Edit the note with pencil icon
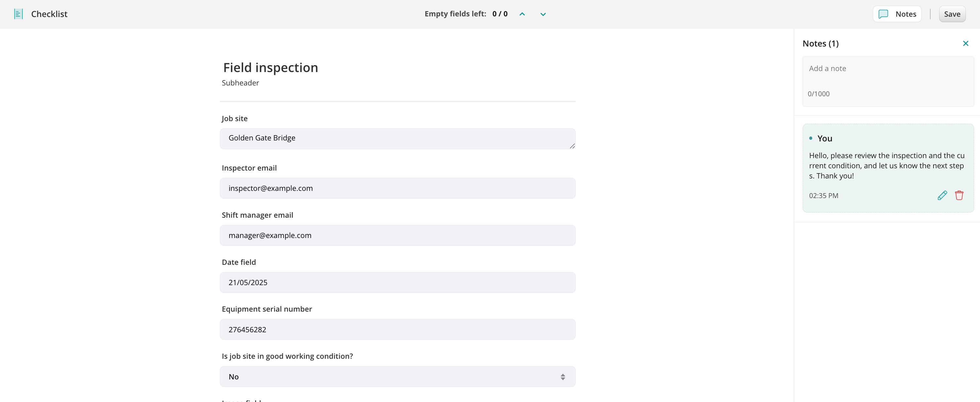This screenshot has width=980, height=402. [x=942, y=195]
